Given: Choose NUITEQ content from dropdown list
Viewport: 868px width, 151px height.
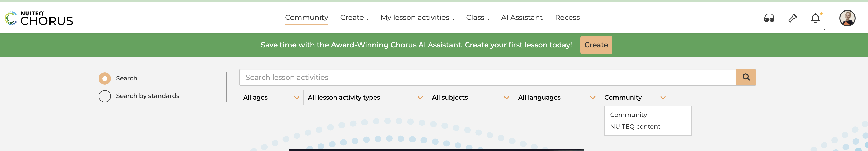Looking at the screenshot, I should 635,127.
